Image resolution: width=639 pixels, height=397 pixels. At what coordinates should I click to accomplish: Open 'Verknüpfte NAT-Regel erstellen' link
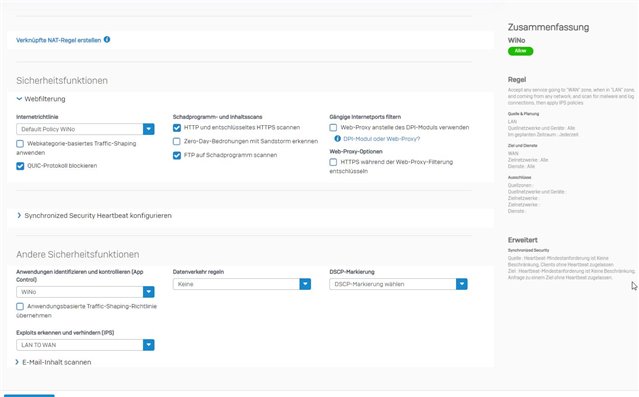tap(58, 40)
